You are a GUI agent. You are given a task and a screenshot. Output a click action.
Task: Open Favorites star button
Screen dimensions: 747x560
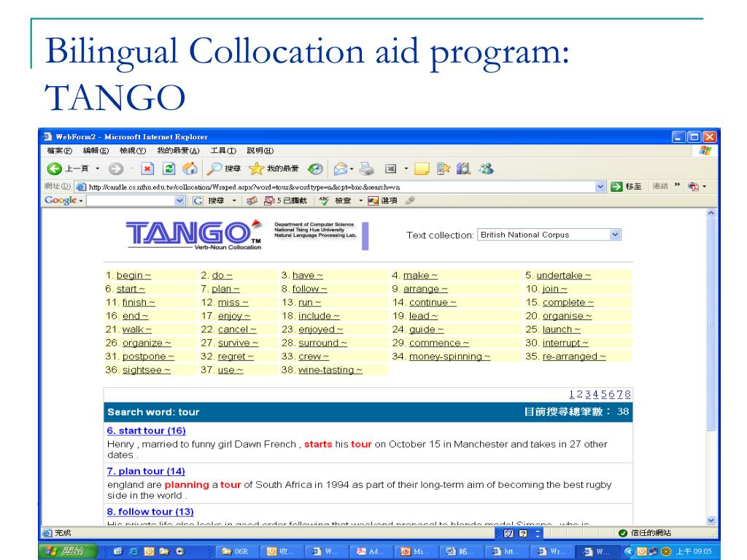coord(274,168)
